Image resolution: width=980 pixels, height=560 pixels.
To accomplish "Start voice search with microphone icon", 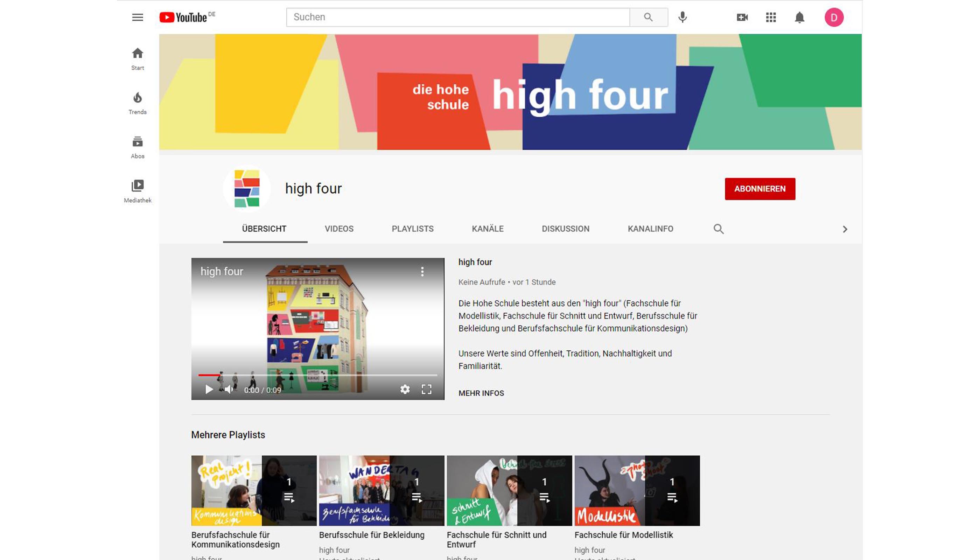I will pos(682,17).
